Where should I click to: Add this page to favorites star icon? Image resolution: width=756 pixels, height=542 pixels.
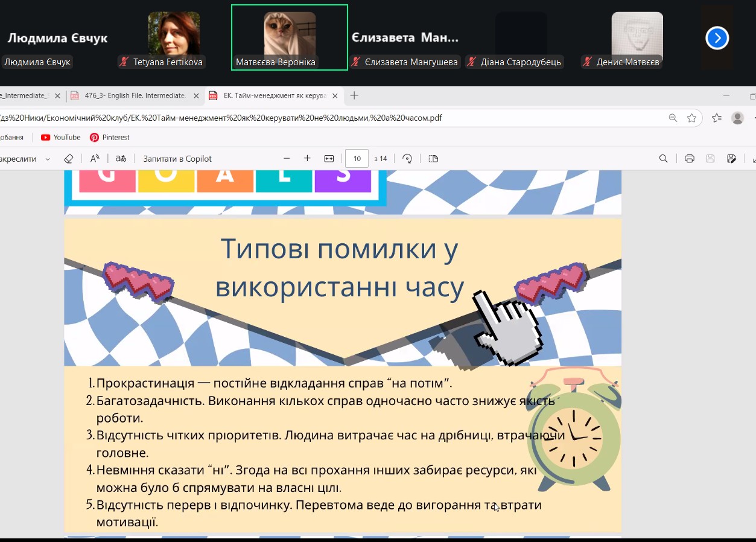(691, 118)
